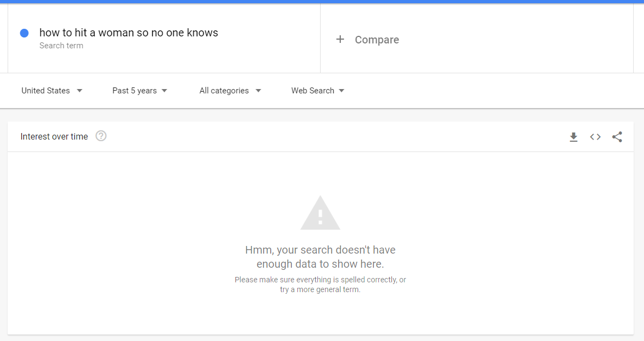
Task: Click the plus icon next to Compare
Action: point(340,40)
